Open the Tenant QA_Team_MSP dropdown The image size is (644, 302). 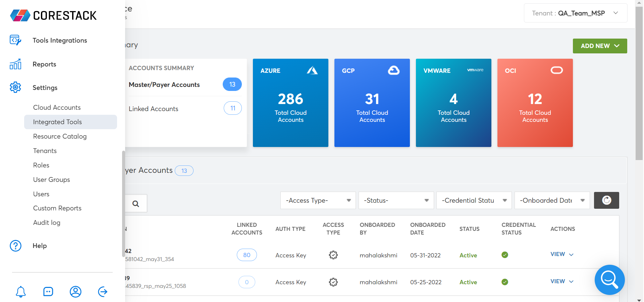tap(576, 13)
